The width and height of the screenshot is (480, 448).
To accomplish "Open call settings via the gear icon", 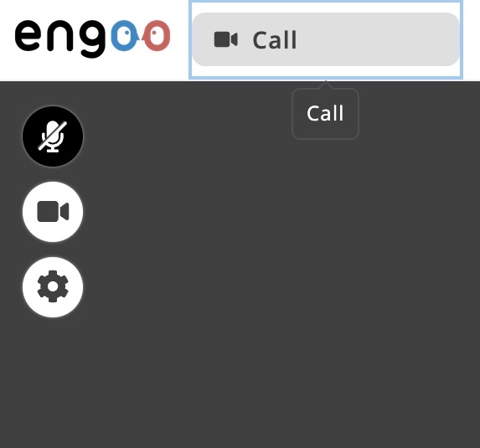I will point(53,286).
